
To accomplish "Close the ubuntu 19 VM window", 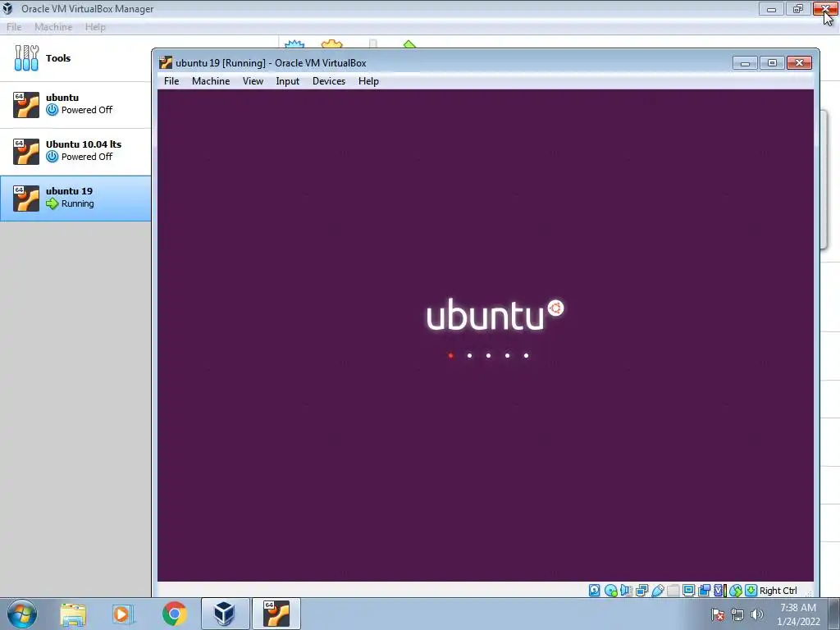I will 799,62.
